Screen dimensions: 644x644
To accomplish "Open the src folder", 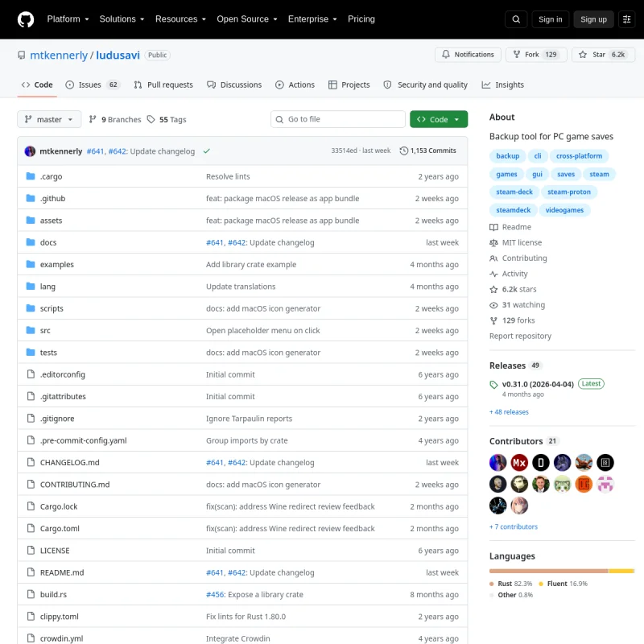I will [x=45, y=331].
